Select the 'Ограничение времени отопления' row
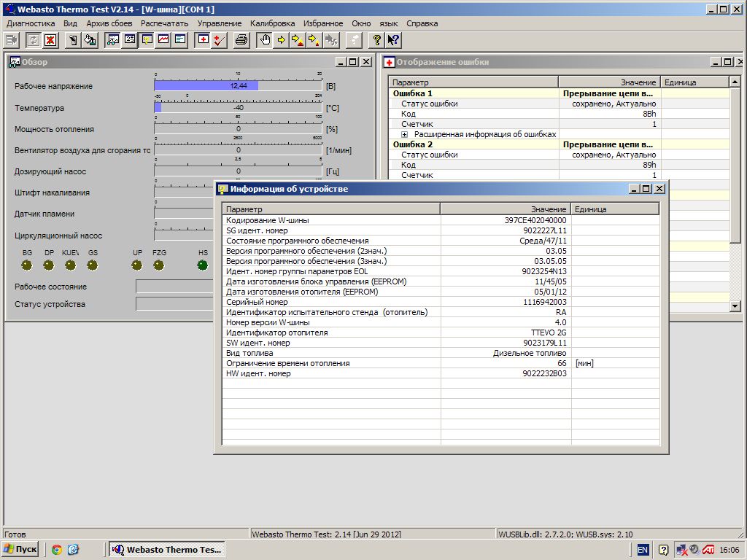747x560 pixels. pyautogui.click(x=441, y=363)
